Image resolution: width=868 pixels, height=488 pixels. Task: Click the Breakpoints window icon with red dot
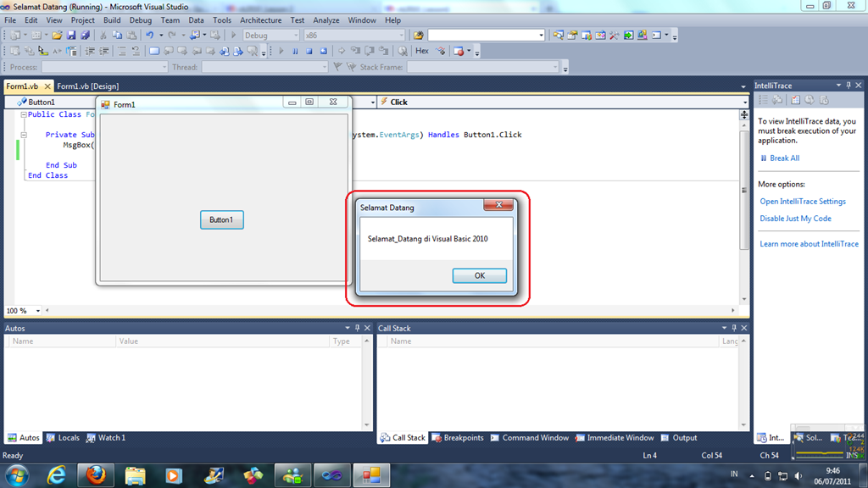459,52
